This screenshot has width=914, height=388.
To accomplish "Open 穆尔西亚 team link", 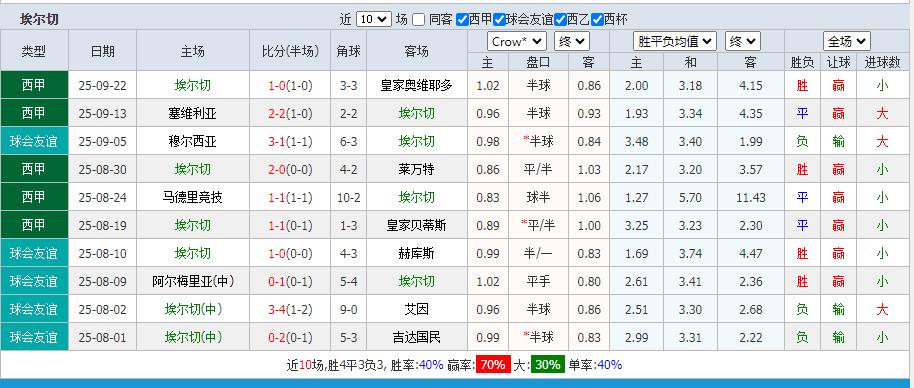I will pos(192,142).
